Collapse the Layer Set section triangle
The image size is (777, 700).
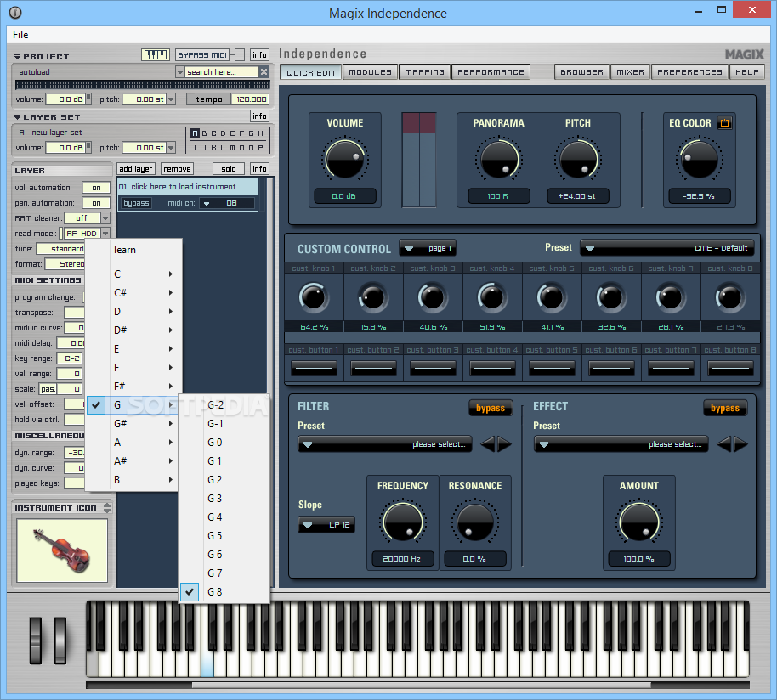click(17, 117)
